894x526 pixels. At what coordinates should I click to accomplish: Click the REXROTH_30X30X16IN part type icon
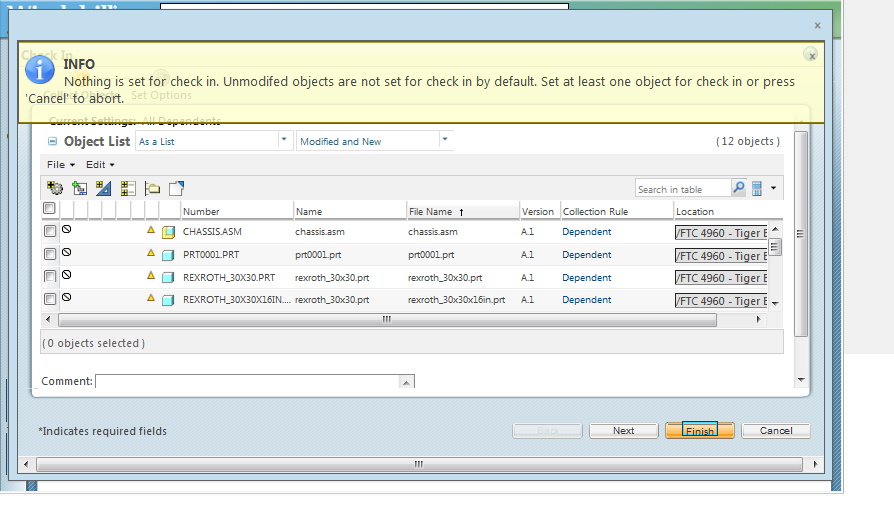tap(168, 300)
